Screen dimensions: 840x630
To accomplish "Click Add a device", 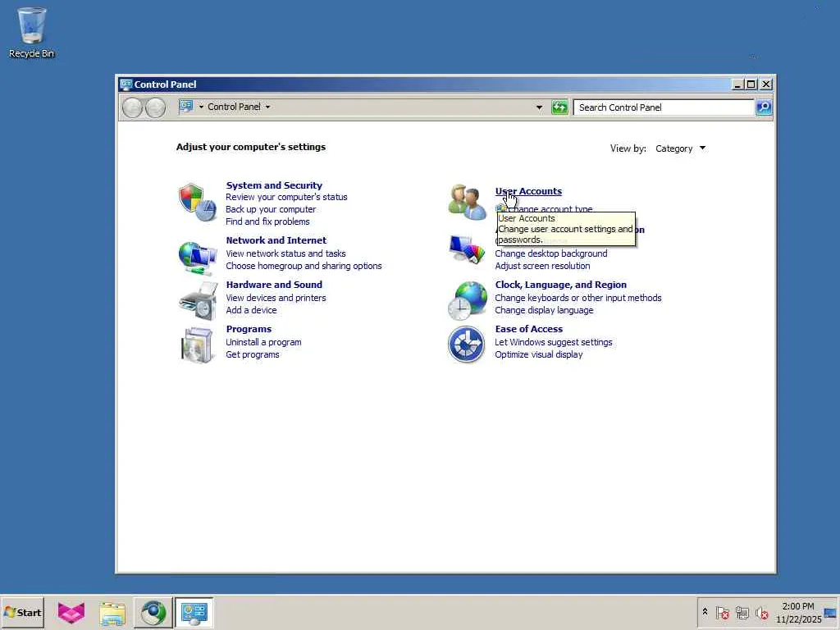I will [x=251, y=311].
